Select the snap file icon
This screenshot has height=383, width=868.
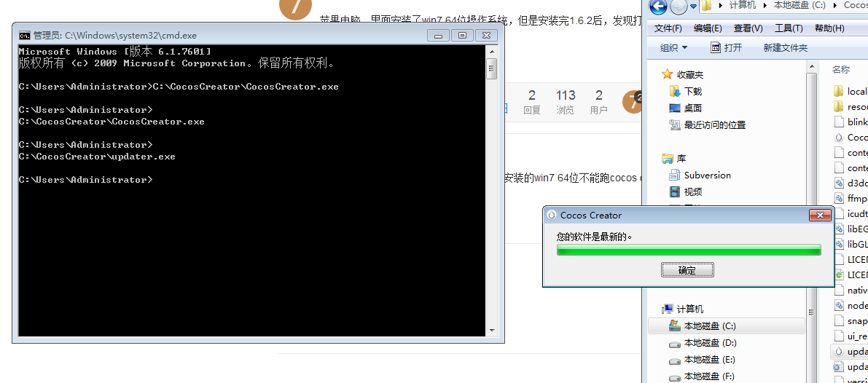(x=838, y=320)
